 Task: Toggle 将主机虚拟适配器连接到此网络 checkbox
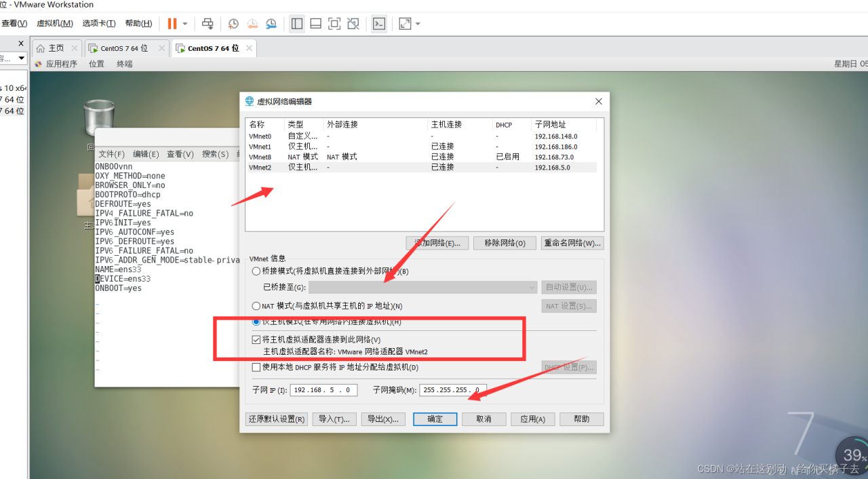[x=256, y=339]
